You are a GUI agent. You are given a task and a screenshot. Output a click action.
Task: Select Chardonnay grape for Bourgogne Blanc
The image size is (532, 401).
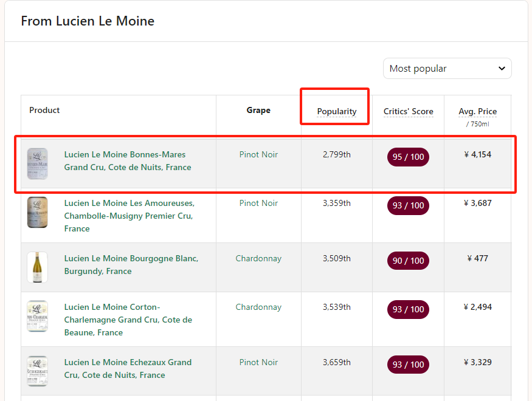pyautogui.click(x=258, y=258)
